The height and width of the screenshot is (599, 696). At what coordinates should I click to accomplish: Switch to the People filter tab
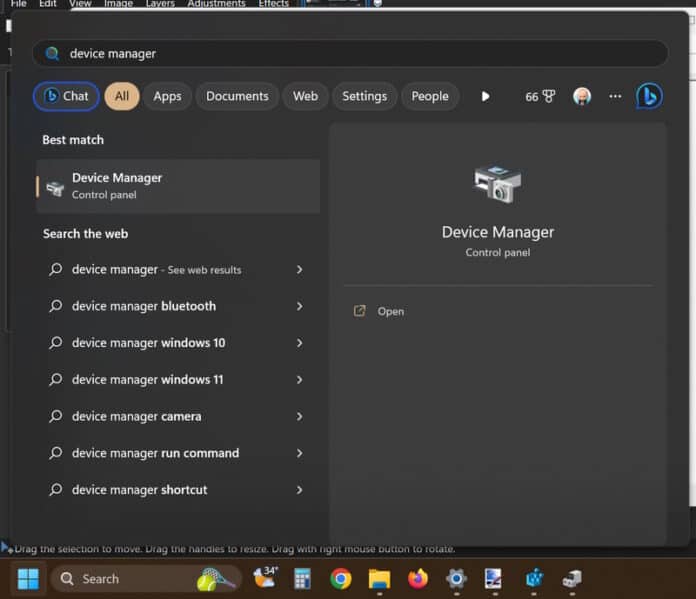pos(430,96)
